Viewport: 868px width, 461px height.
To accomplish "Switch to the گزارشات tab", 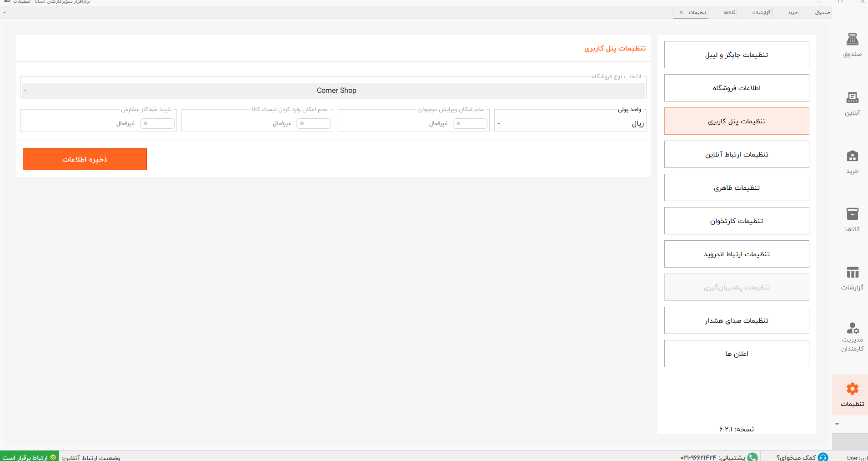I will tap(761, 12).
